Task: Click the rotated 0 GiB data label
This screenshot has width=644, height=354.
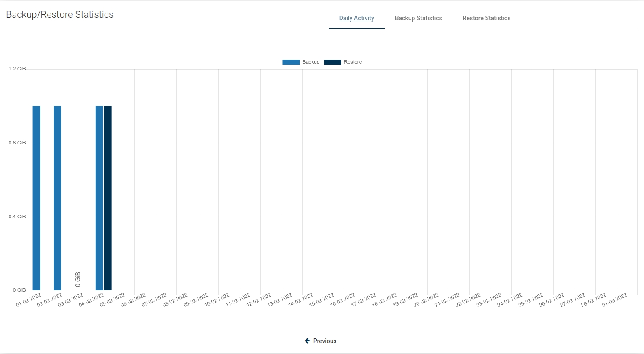Action: pyautogui.click(x=78, y=279)
